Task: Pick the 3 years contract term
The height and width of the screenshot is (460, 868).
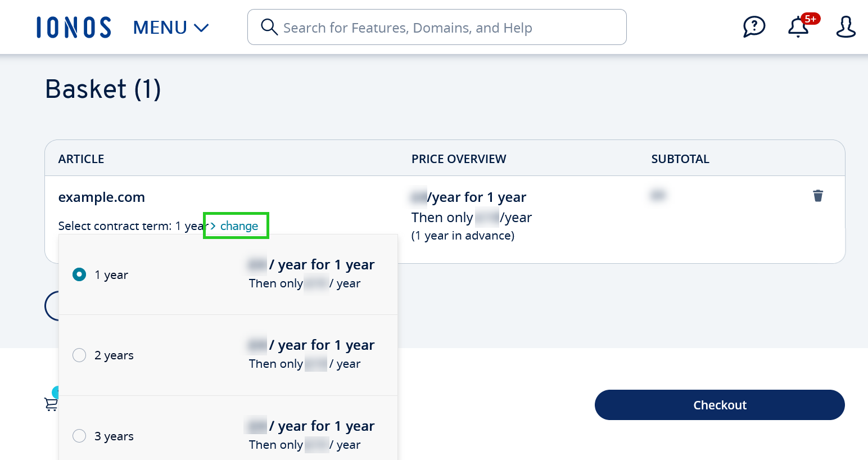Action: pyautogui.click(x=79, y=436)
